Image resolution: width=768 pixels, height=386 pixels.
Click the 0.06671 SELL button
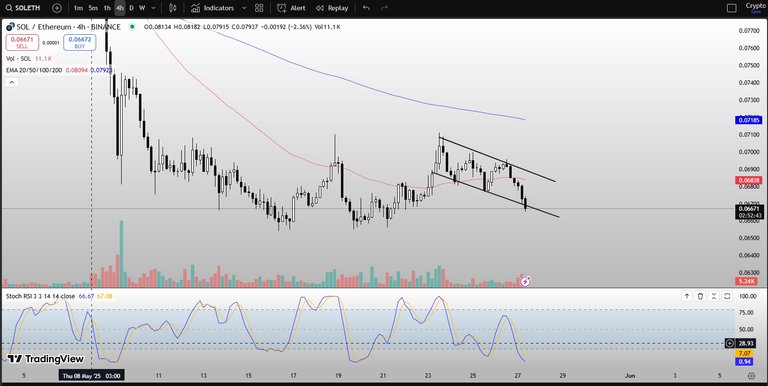pos(22,43)
